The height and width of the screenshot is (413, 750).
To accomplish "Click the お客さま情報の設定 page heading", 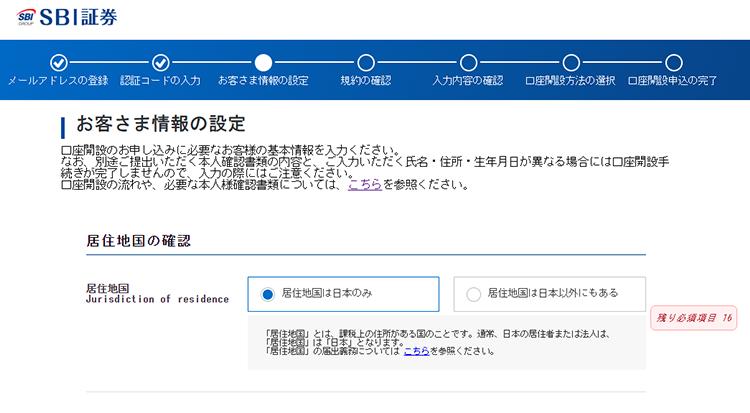I will (160, 124).
